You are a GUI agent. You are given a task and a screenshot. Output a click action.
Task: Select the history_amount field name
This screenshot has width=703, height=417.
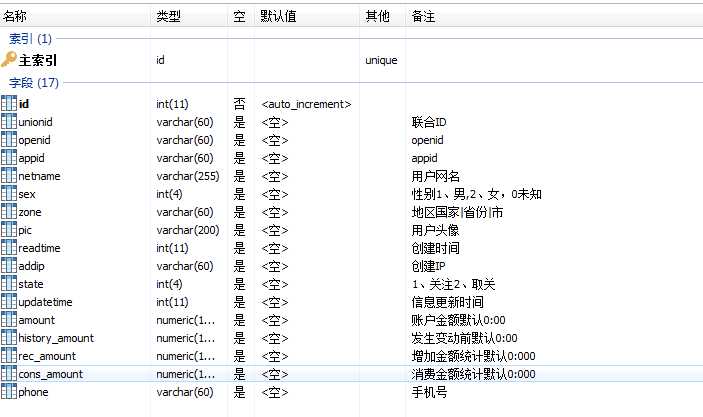pos(56,338)
